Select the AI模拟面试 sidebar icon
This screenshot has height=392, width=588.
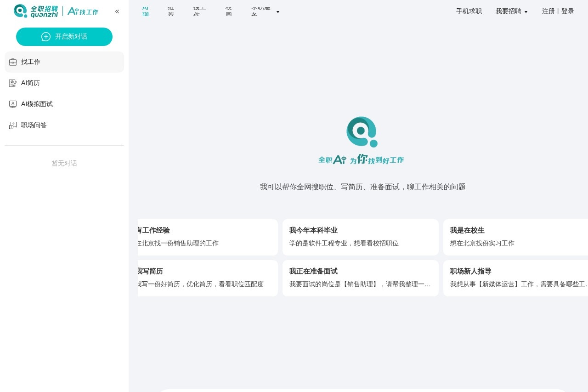click(13, 104)
